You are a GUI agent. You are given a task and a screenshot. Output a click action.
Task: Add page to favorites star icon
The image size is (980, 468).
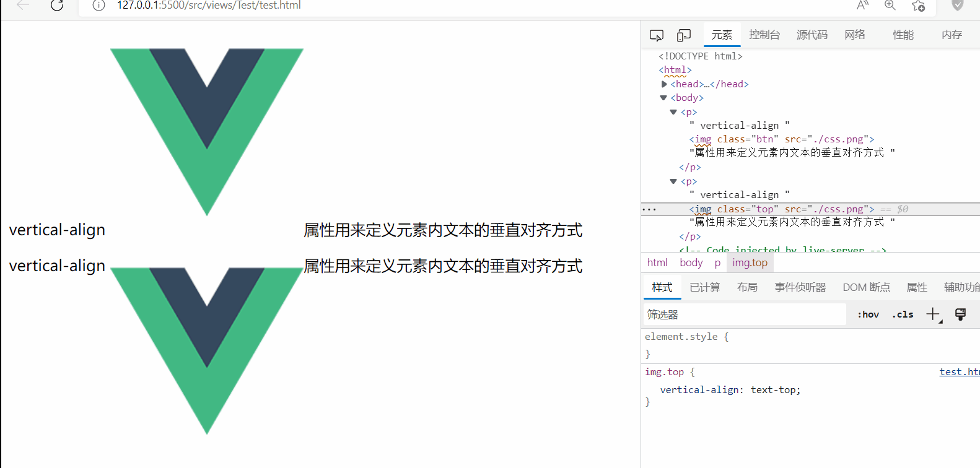(x=918, y=5)
